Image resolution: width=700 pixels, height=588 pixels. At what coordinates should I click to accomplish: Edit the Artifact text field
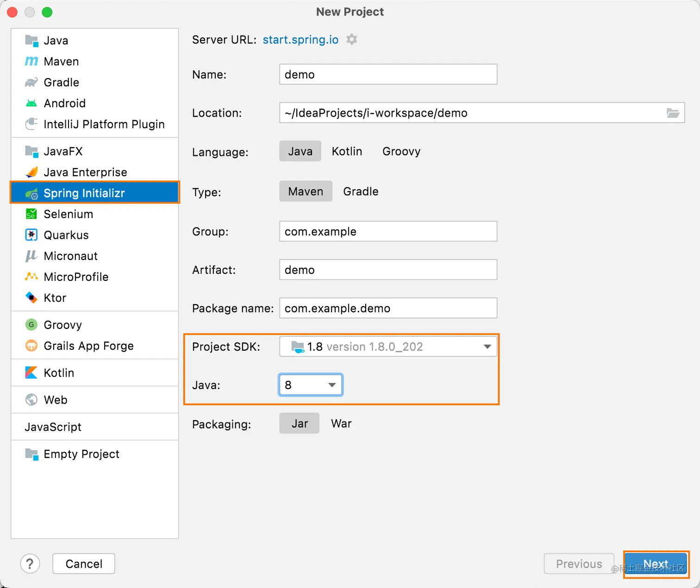[388, 270]
